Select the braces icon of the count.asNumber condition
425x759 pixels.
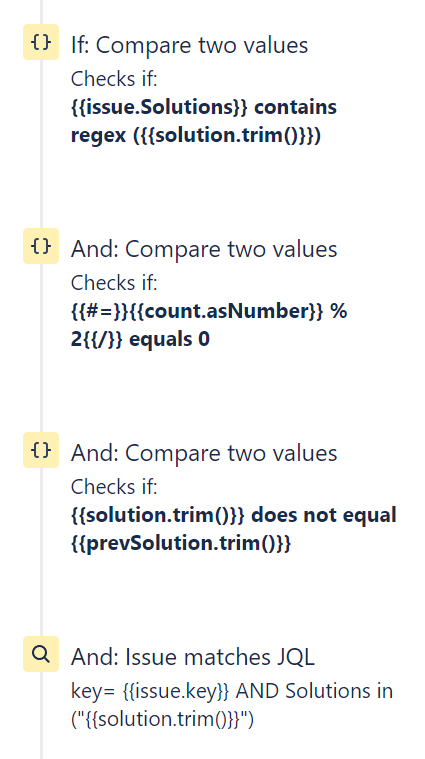click(x=41, y=246)
